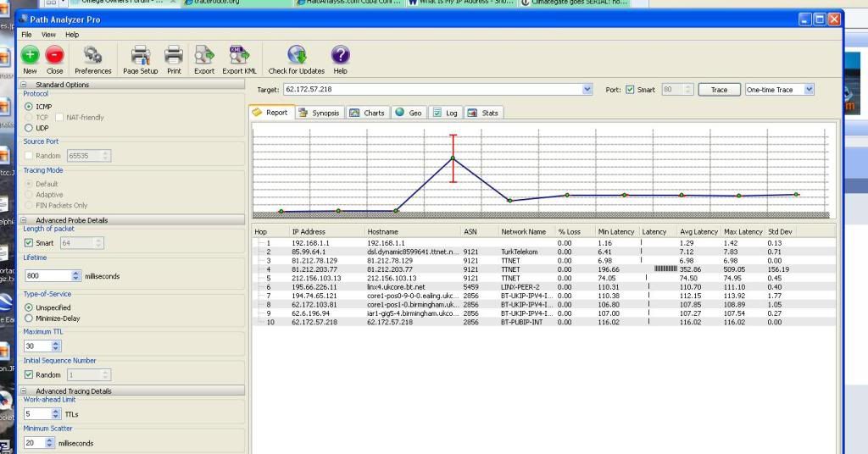Click the 509.05 max latency value
Viewport: 868px width, 454px height.
click(735, 269)
